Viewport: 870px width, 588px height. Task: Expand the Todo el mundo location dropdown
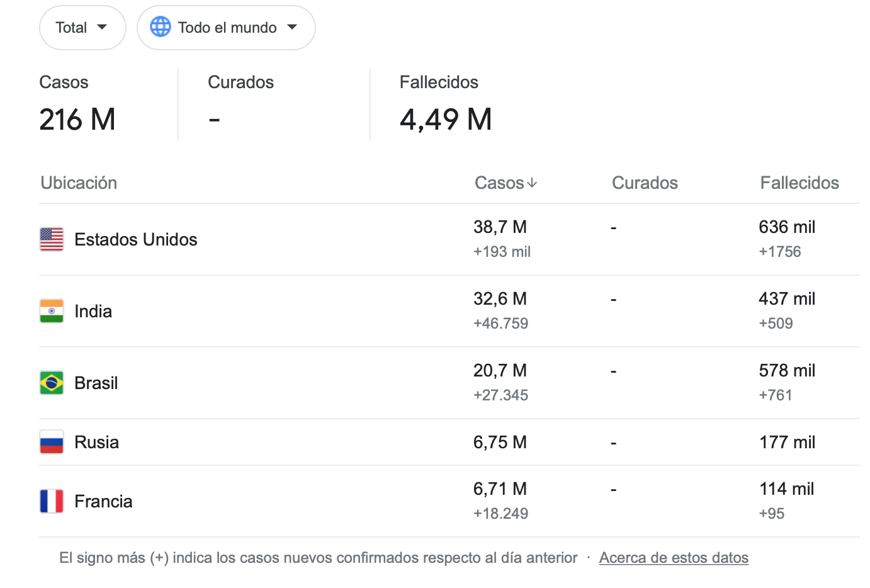[x=226, y=28]
